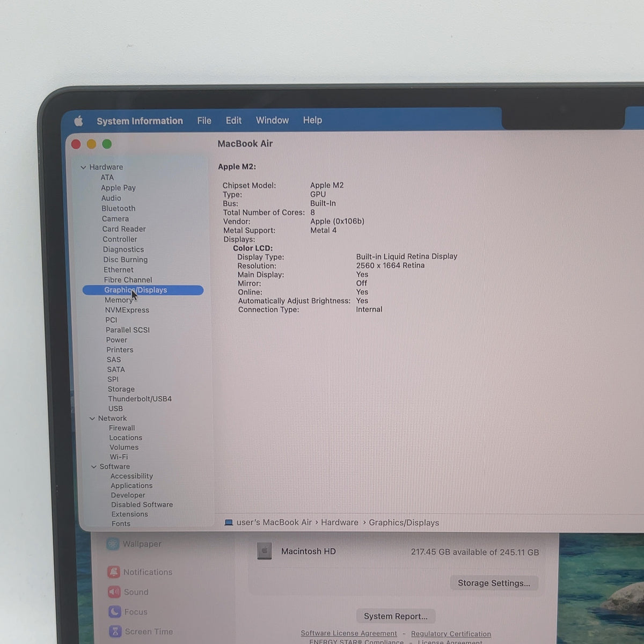The image size is (644, 644).
Task: Select SPI in the sidebar
Action: [113, 379]
